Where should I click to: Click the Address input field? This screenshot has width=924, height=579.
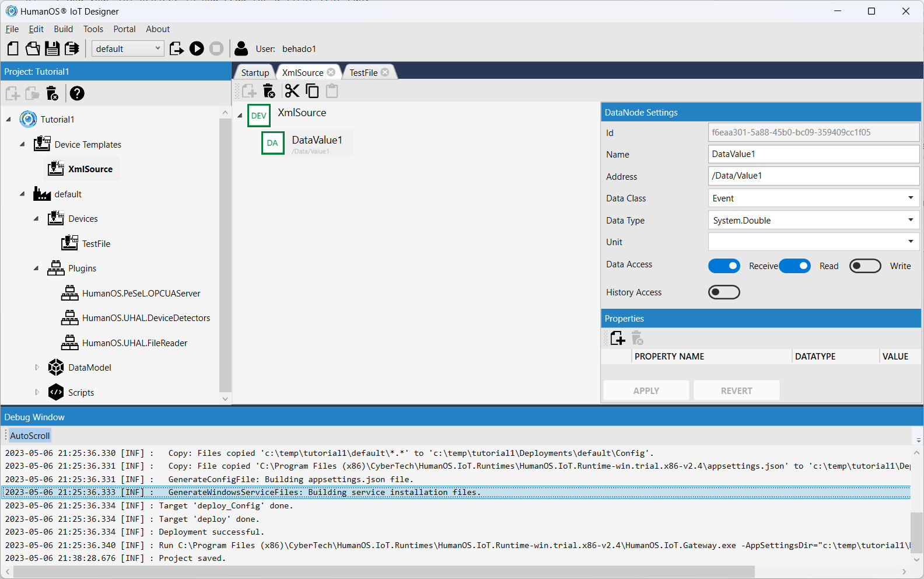pos(814,176)
